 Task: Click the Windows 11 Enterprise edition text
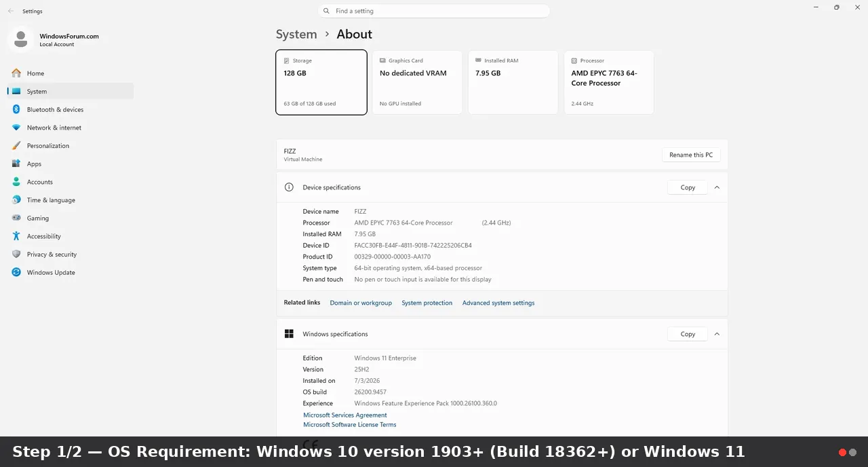click(385, 358)
